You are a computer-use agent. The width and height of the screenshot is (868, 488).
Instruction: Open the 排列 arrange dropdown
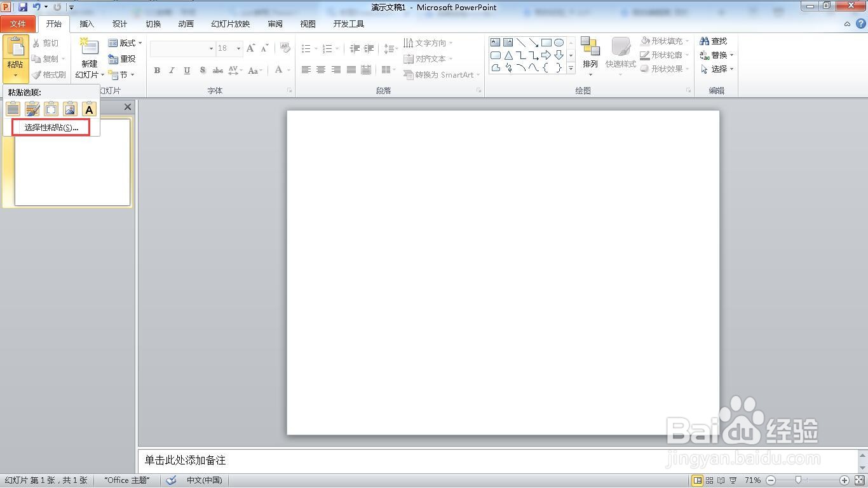(x=590, y=57)
